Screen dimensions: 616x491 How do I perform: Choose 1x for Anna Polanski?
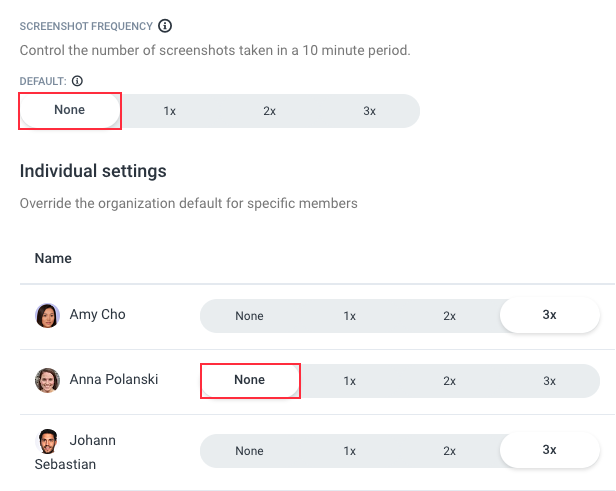pyautogui.click(x=350, y=381)
